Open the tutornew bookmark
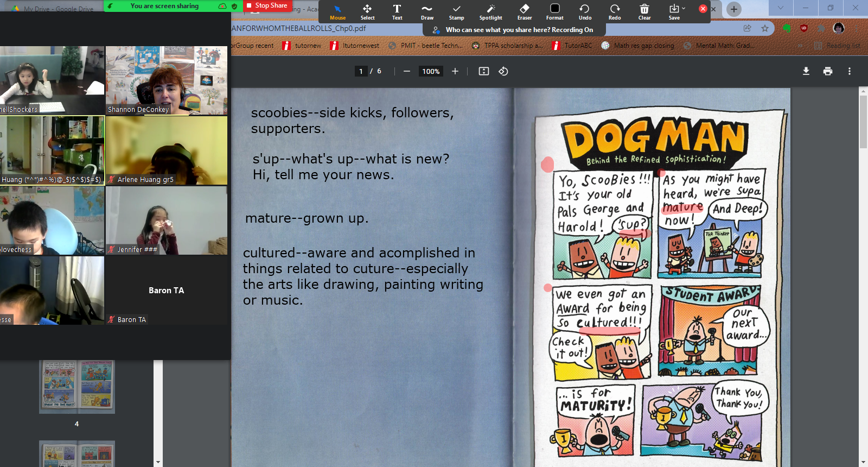 point(302,46)
